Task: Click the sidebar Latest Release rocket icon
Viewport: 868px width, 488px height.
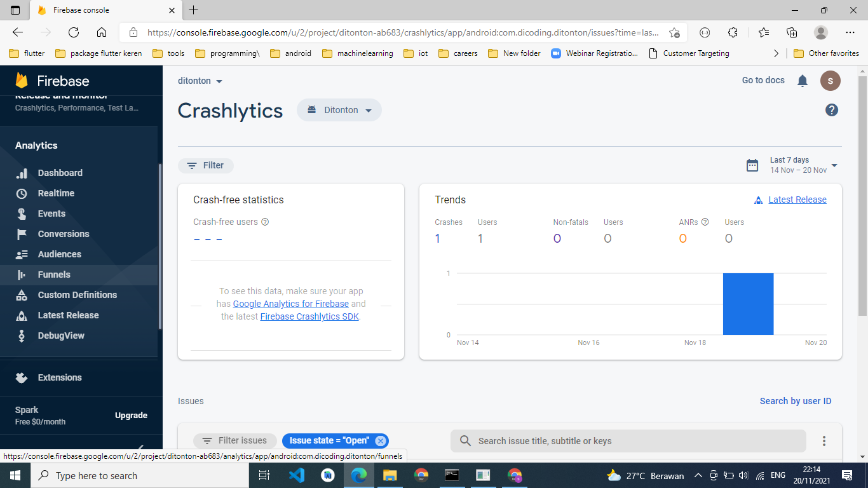Action: 22,315
